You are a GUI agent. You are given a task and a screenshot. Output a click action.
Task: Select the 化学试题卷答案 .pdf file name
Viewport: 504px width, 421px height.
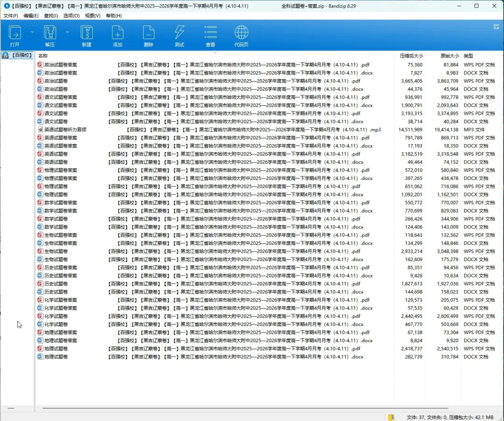point(207,300)
